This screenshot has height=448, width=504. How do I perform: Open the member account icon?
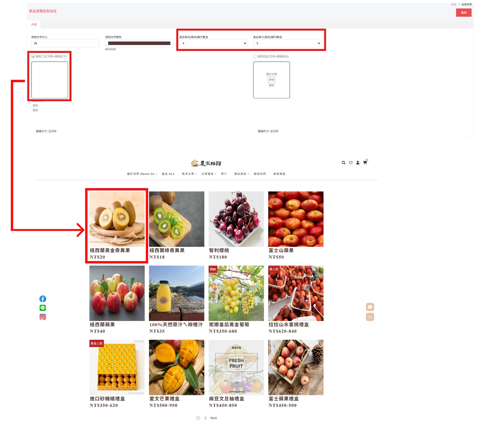click(358, 163)
